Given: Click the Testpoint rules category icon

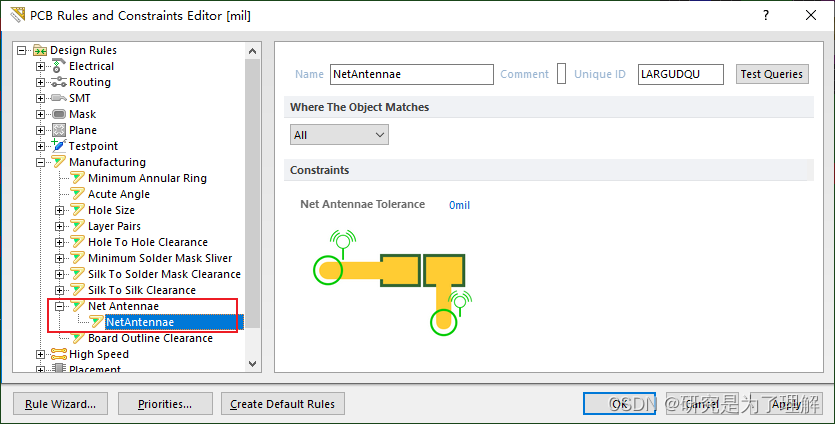Looking at the screenshot, I should pos(59,145).
